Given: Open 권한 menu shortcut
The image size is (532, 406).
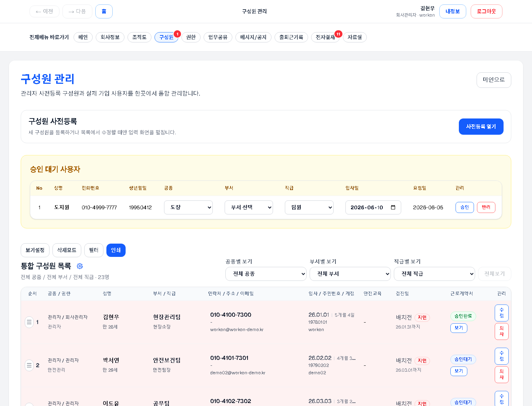Looking at the screenshot, I should 191,37.
